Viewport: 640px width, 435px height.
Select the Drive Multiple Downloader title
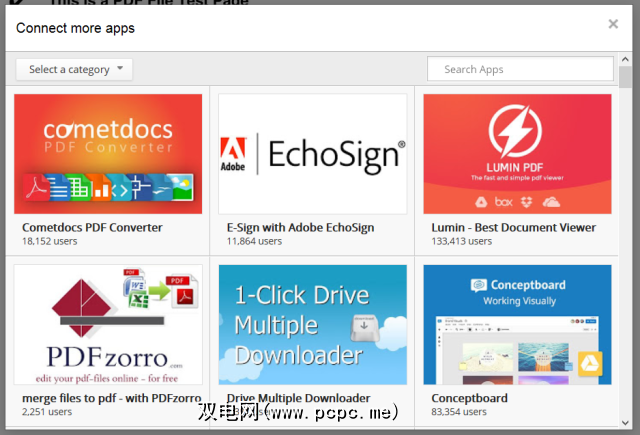[298, 398]
